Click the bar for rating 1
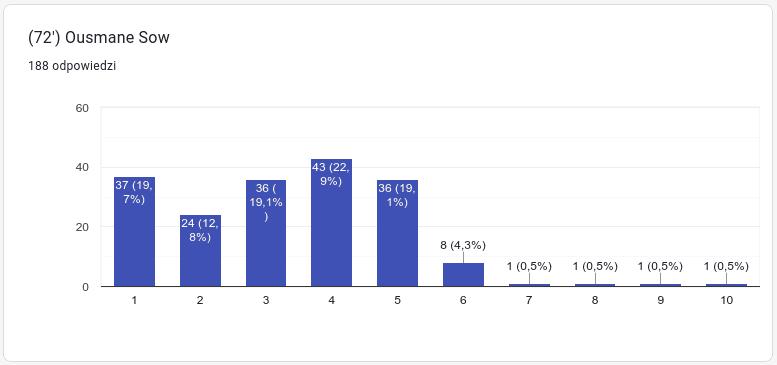Image resolution: width=777 pixels, height=365 pixels. coord(134,231)
